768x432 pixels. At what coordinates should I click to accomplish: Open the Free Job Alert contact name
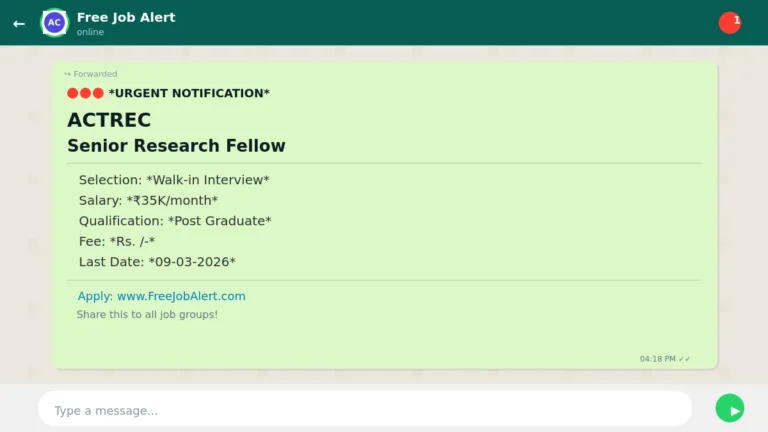coord(126,17)
